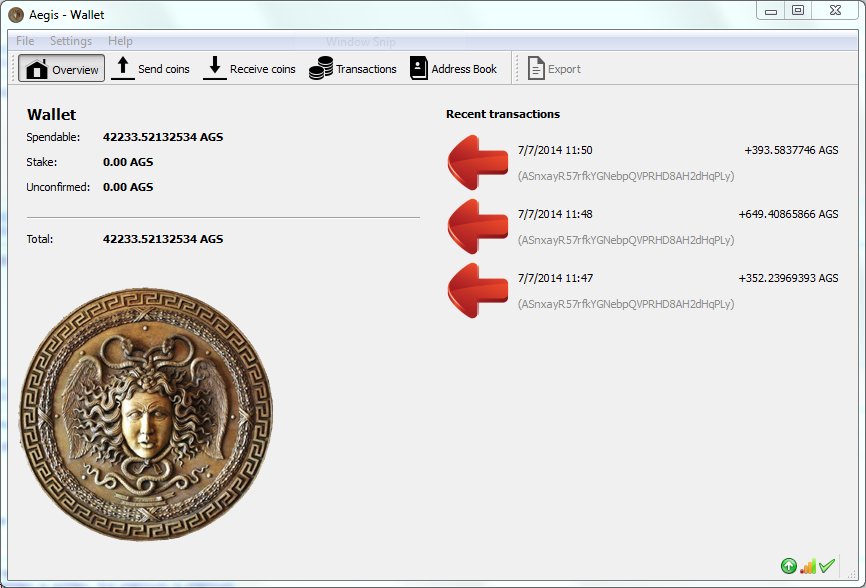The image size is (866, 588).
Task: Click the Receive coins down-arrow icon
Action: [215, 68]
